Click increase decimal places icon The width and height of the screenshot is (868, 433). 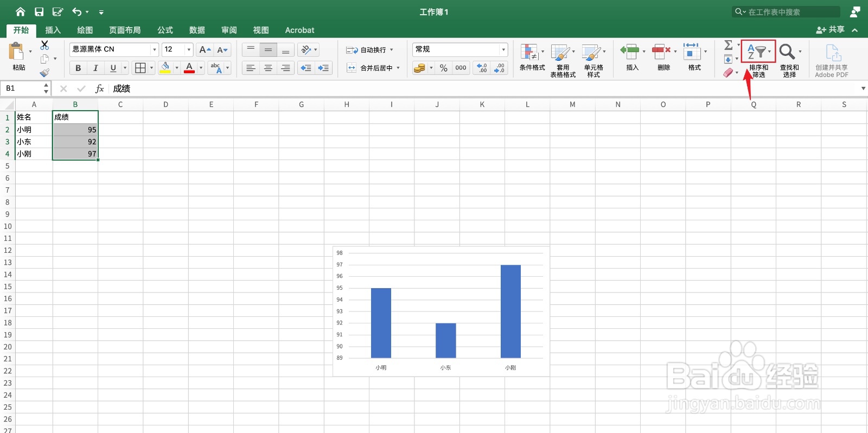click(x=482, y=68)
